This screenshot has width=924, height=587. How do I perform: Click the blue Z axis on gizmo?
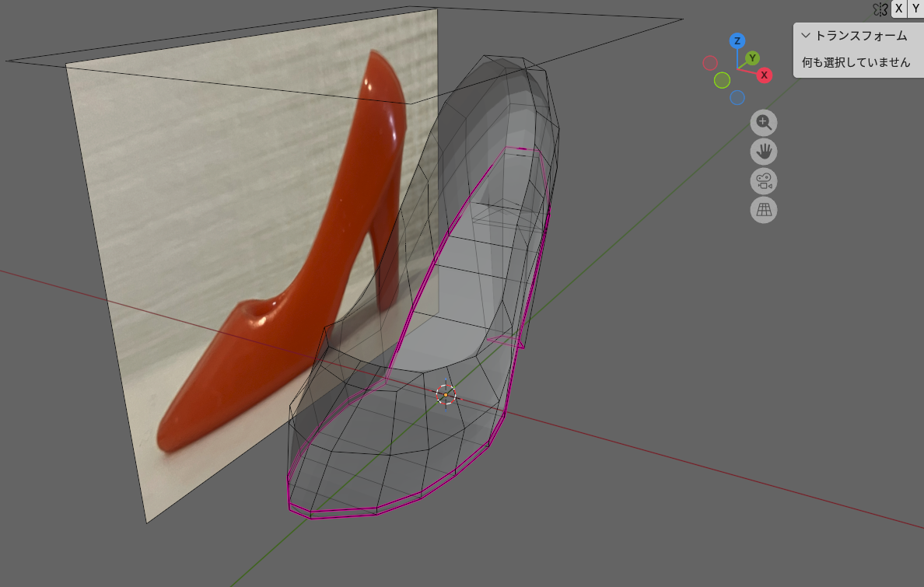[x=737, y=41]
